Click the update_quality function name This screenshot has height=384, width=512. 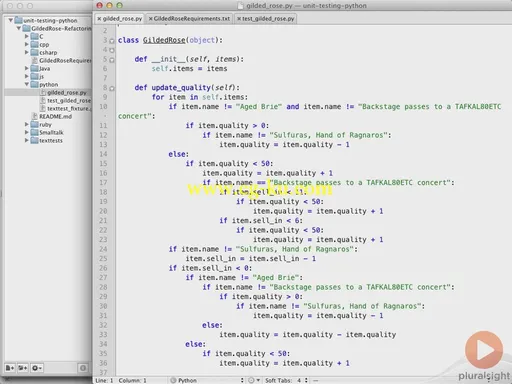click(182, 88)
